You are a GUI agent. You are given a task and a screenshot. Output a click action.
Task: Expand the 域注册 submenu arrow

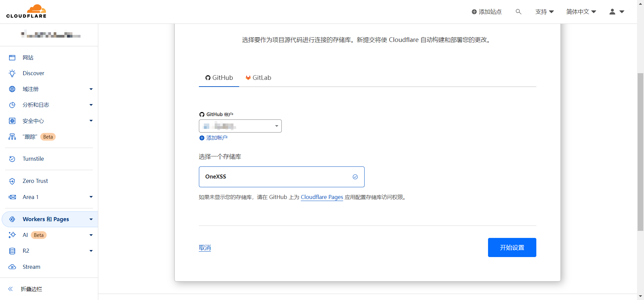tap(91, 89)
